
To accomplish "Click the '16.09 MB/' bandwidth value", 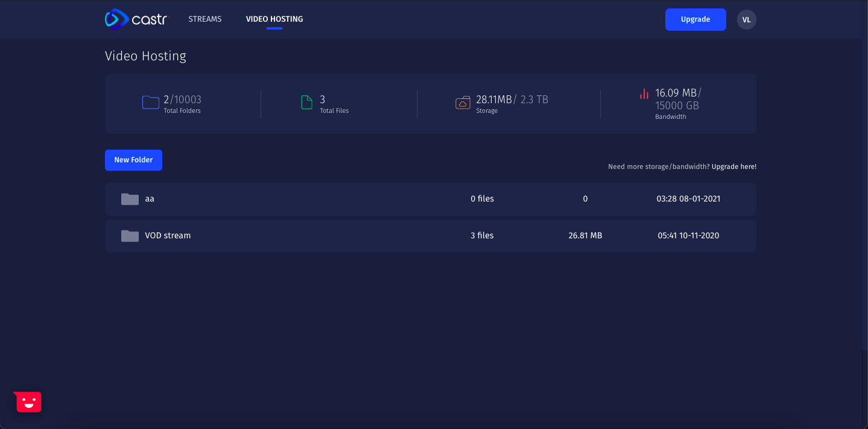I will pyautogui.click(x=678, y=93).
